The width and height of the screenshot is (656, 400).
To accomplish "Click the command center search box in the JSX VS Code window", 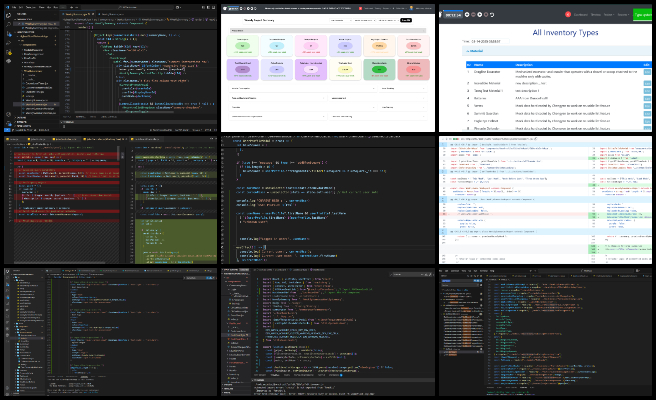I will pyautogui.click(x=127, y=8).
